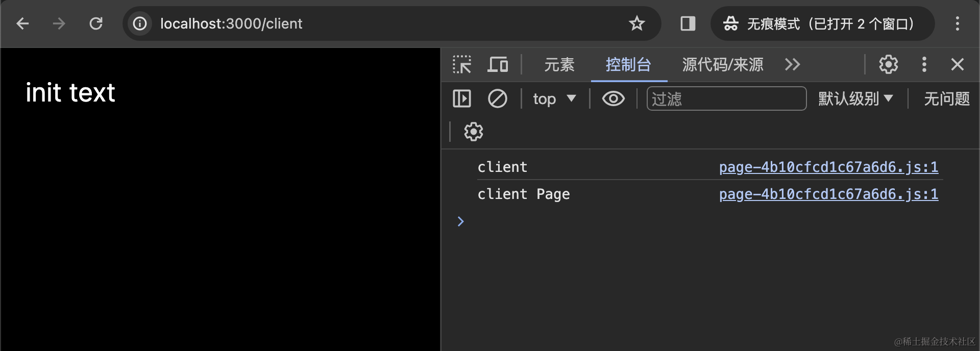Image resolution: width=980 pixels, height=351 pixels.
Task: Bookmark this page with the star icon
Action: click(636, 23)
